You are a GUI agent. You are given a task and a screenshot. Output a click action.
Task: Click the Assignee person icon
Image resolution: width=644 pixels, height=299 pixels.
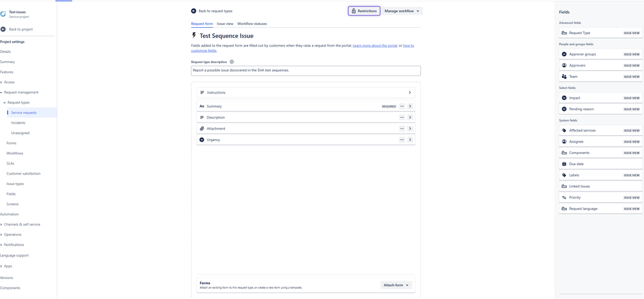point(564,141)
